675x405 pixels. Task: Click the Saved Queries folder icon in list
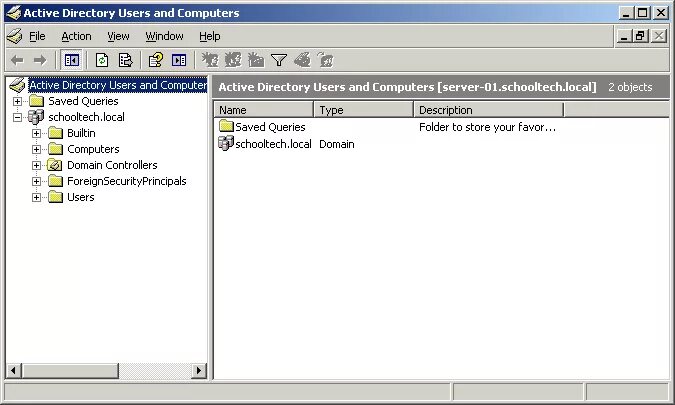(x=226, y=126)
